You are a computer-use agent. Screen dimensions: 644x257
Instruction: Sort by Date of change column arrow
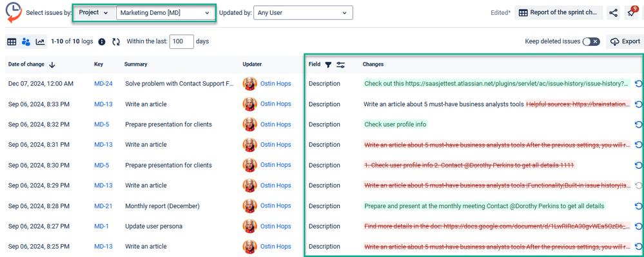coord(52,64)
